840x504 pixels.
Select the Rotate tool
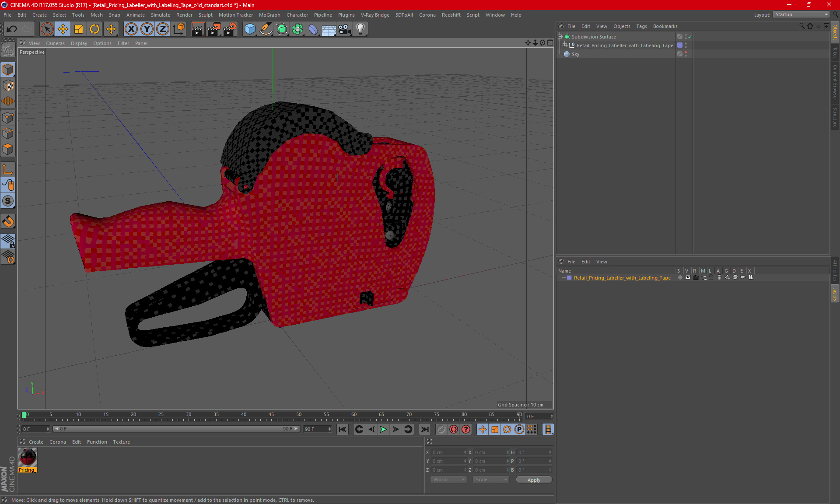[x=94, y=29]
